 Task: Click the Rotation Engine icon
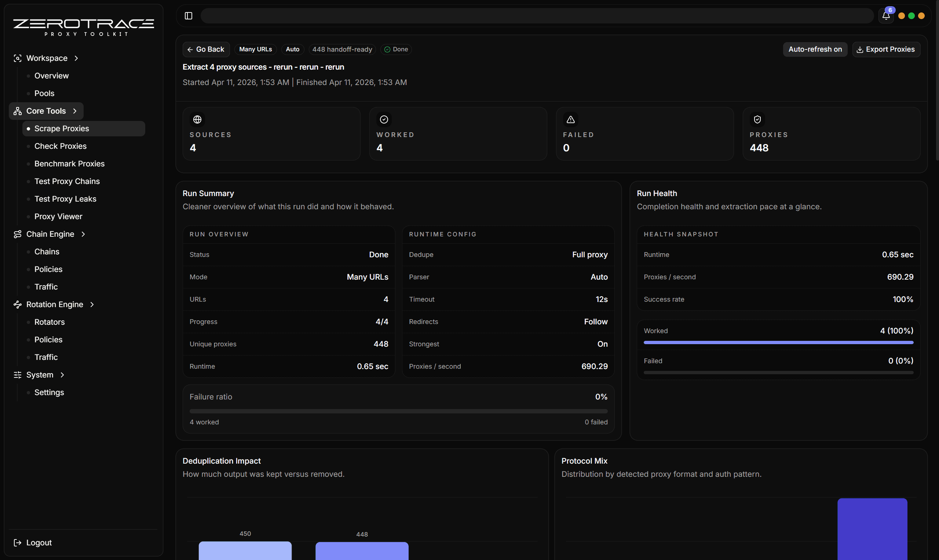(x=17, y=305)
